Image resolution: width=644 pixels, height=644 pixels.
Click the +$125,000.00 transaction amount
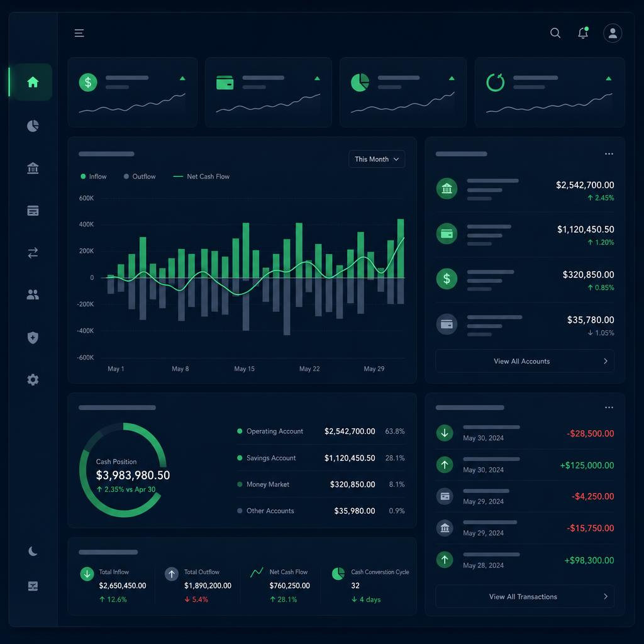[x=587, y=465]
